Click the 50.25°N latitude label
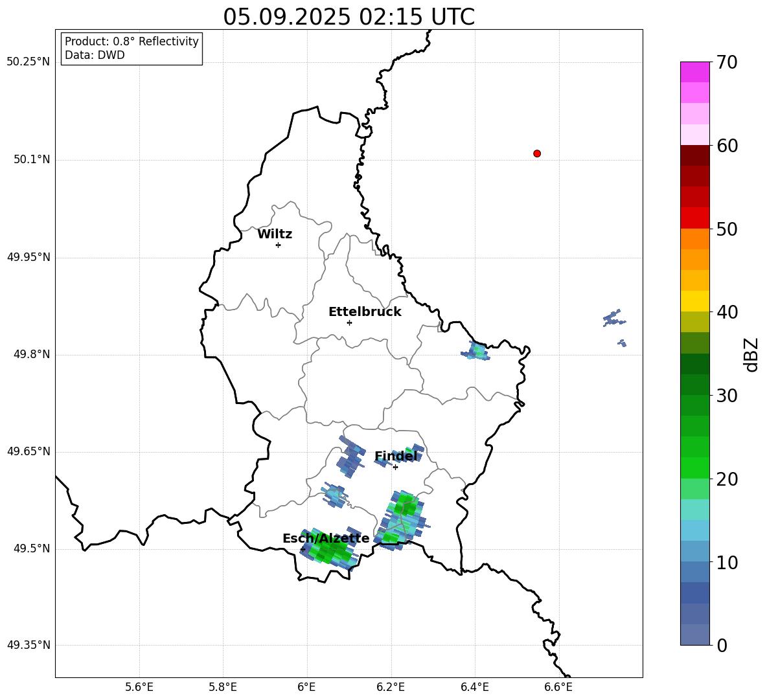The height and width of the screenshot is (700, 767). tap(29, 62)
